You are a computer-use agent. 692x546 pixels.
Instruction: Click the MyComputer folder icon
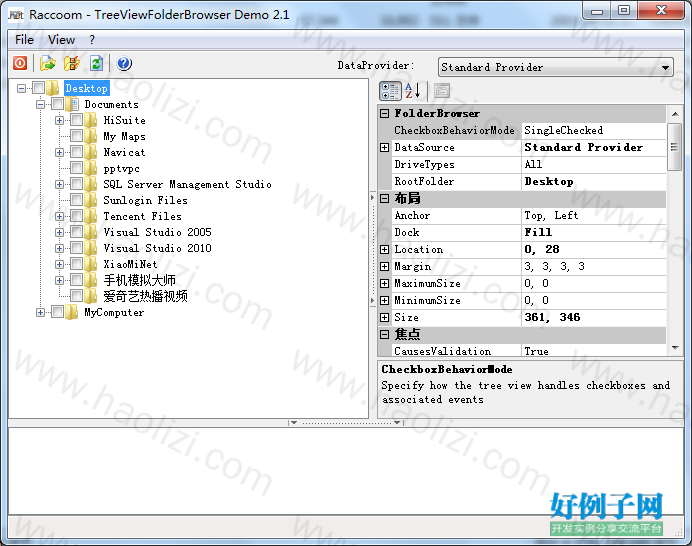pyautogui.click(x=71, y=312)
